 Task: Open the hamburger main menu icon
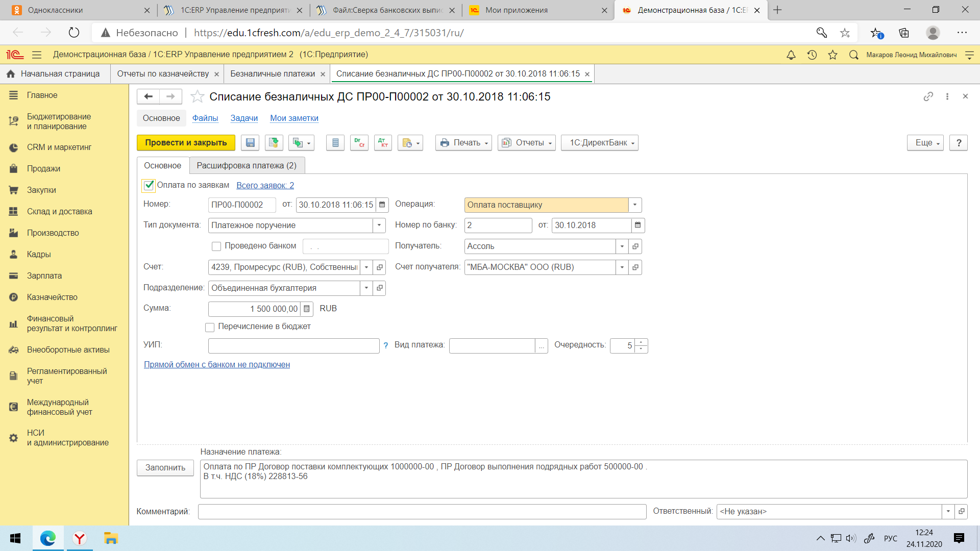point(37,55)
